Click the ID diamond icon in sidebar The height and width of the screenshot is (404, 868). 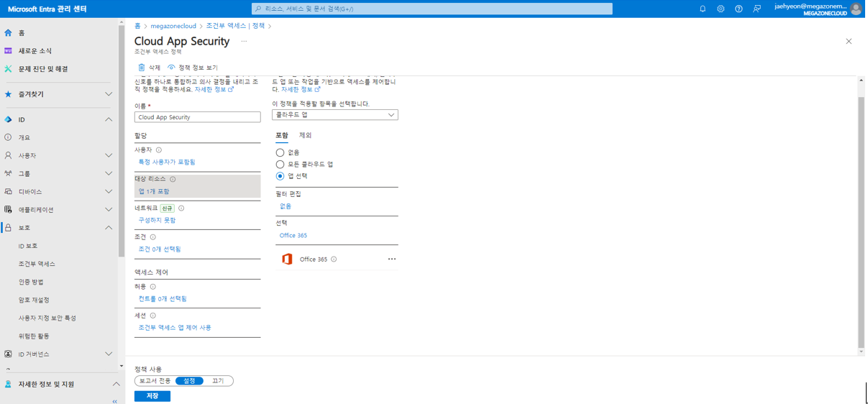(8, 119)
